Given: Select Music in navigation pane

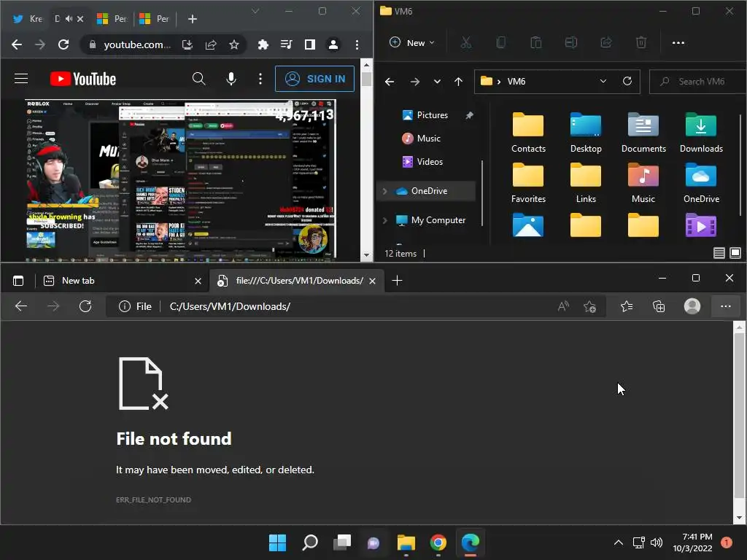Looking at the screenshot, I should (422, 138).
